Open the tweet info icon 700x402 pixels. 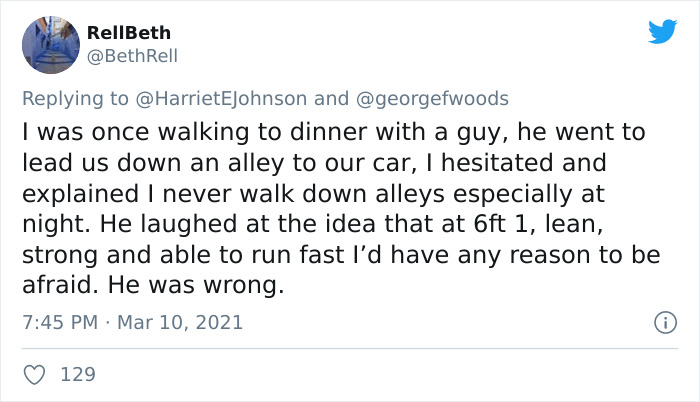(x=666, y=322)
